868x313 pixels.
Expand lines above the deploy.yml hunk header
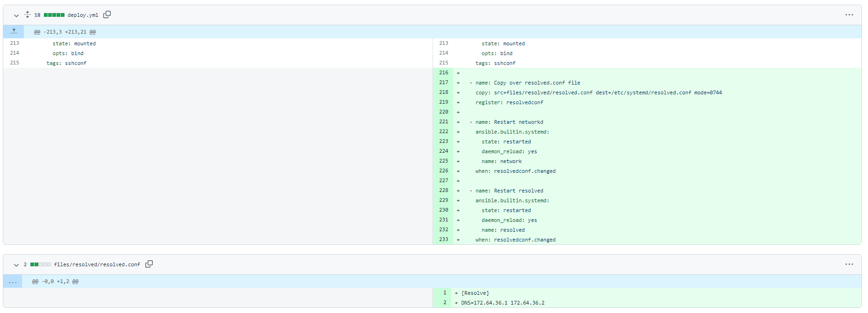tap(14, 31)
